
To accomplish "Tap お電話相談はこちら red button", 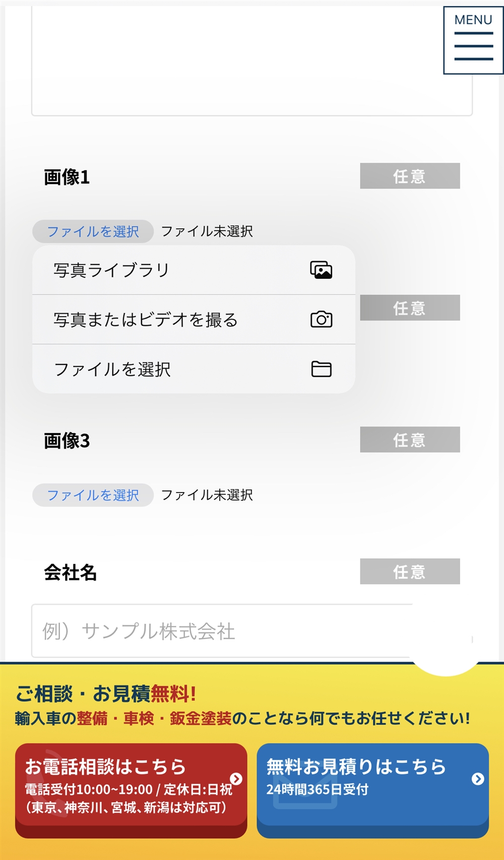I will [131, 786].
